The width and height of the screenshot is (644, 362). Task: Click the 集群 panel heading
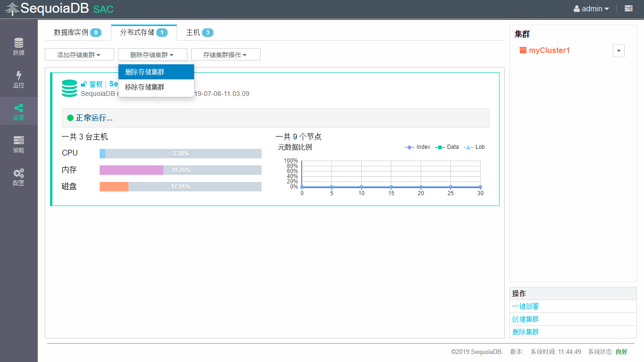point(522,34)
